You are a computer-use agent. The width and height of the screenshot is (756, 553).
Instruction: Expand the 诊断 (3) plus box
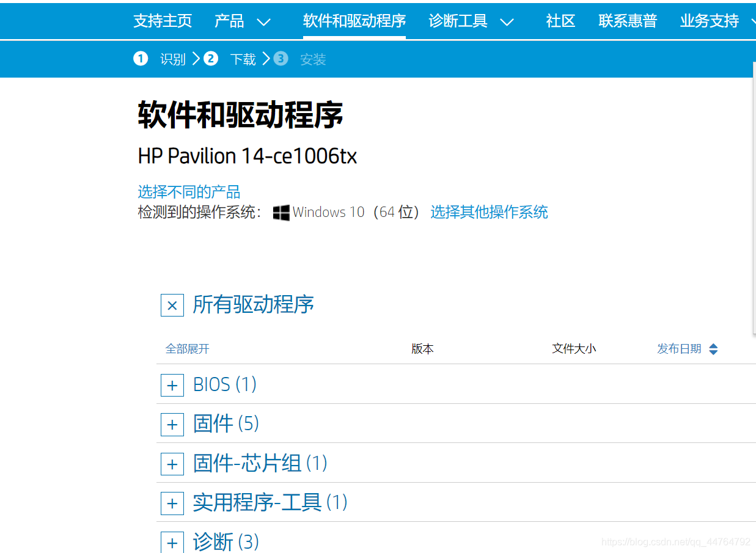172,542
